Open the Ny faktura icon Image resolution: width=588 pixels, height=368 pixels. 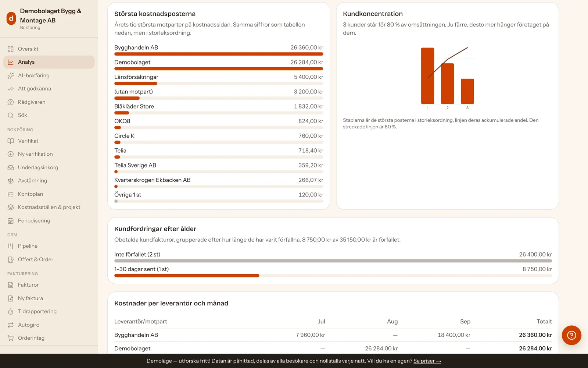click(11, 298)
